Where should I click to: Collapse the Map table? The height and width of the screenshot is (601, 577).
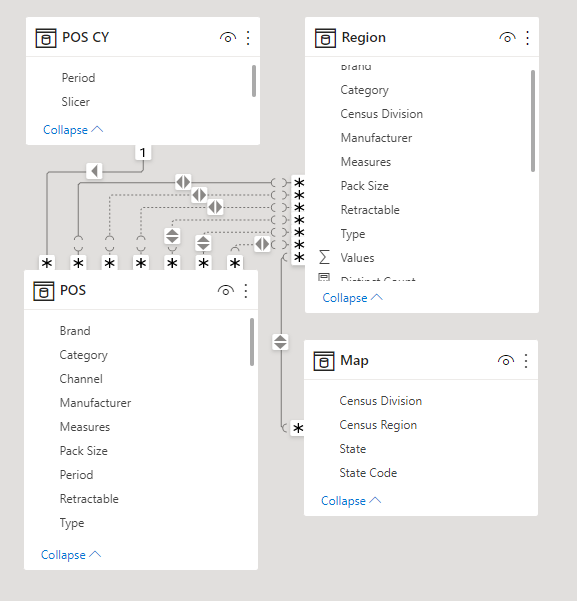click(x=351, y=501)
